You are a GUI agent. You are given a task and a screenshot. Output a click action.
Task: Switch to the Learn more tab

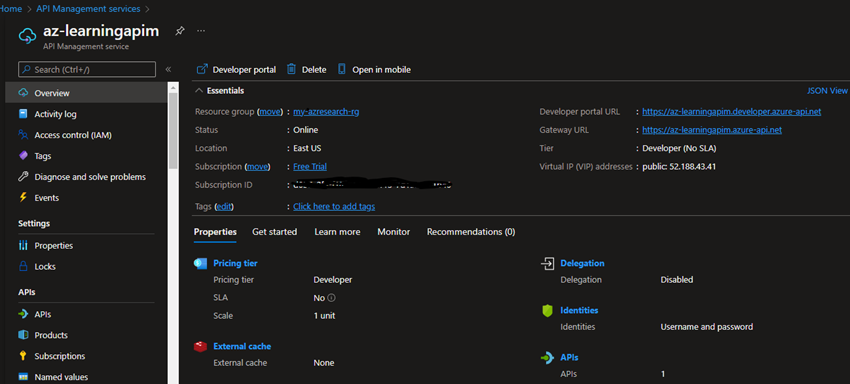pyautogui.click(x=337, y=232)
